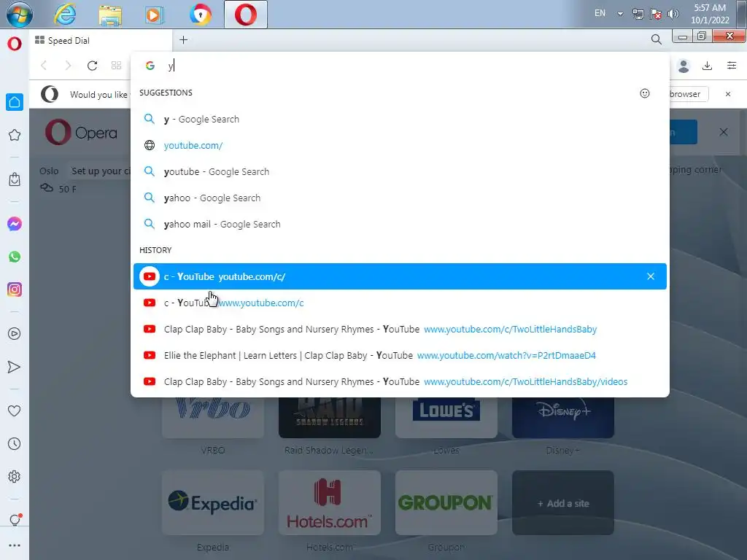Show hidden tray icons arrow

(x=620, y=14)
